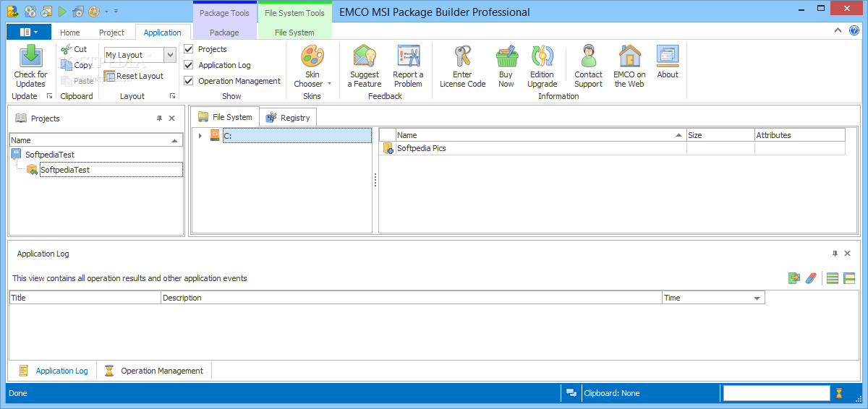This screenshot has width=868, height=409.
Task: Sort by the Attributes column
Action: (x=799, y=135)
